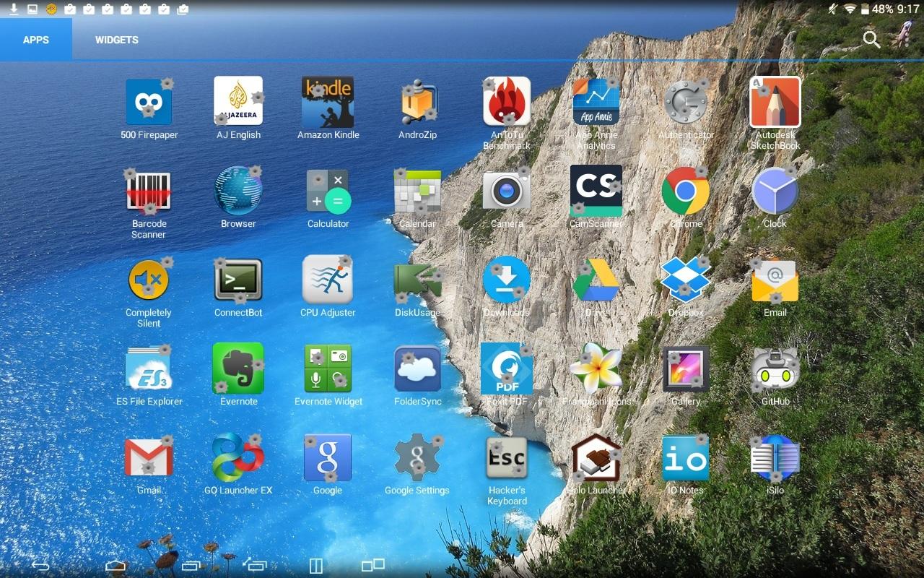Tap the 48% battery indicator
This screenshot has height=578, width=924.
(x=877, y=9)
